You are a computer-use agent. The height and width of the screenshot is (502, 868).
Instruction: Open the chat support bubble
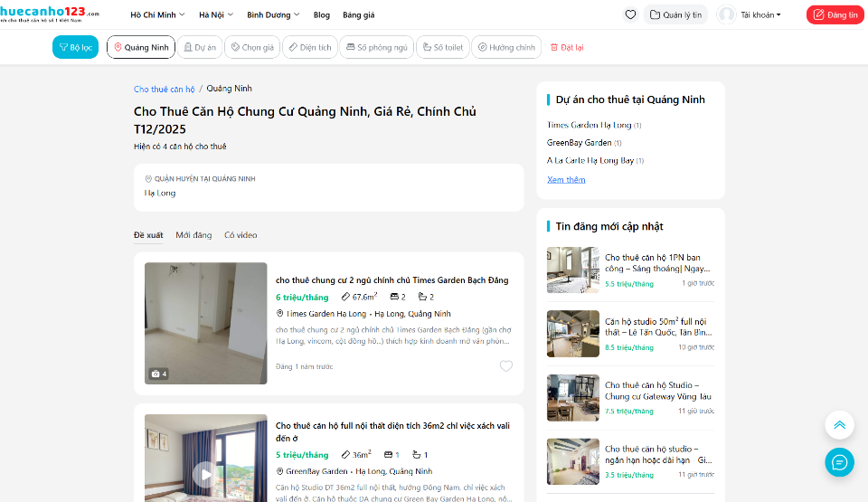click(x=839, y=462)
